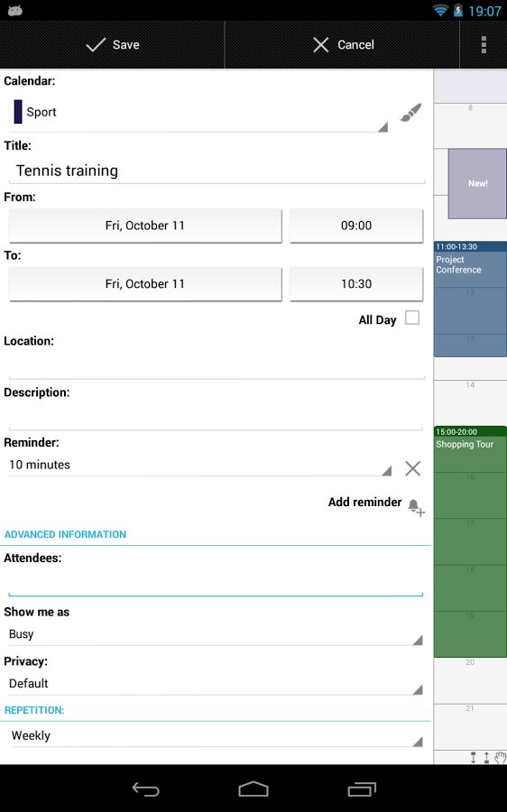
Task: Save the event from the action bar
Action: coord(113,44)
